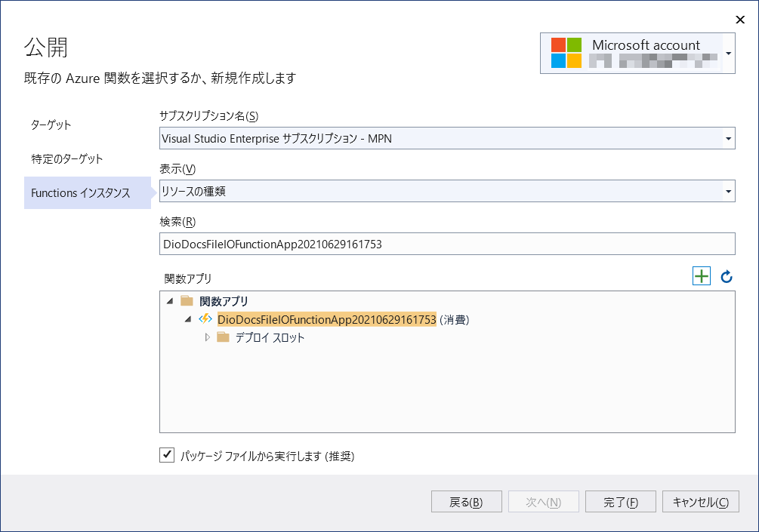Expand the デプロイ スロット node
The image size is (759, 532).
[x=207, y=337]
